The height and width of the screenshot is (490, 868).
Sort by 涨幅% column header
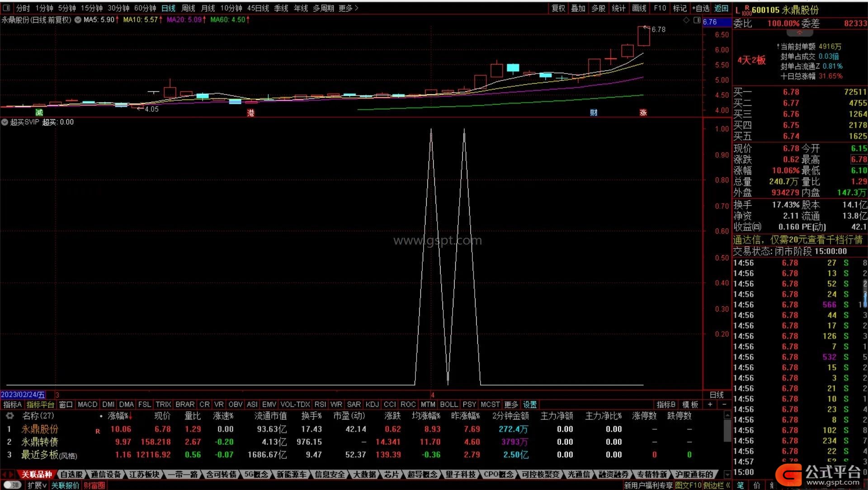119,416
